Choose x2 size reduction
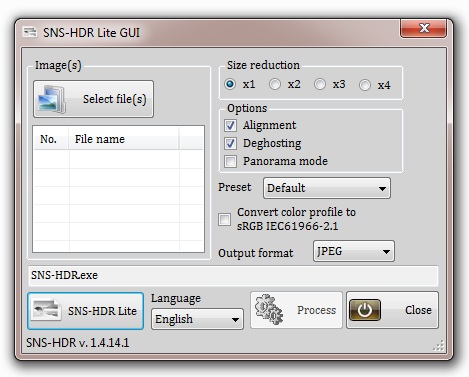 click(275, 84)
